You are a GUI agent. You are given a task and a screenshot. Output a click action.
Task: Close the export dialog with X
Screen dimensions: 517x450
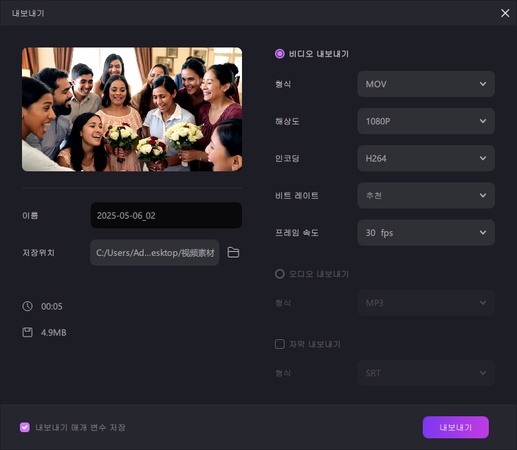(505, 13)
